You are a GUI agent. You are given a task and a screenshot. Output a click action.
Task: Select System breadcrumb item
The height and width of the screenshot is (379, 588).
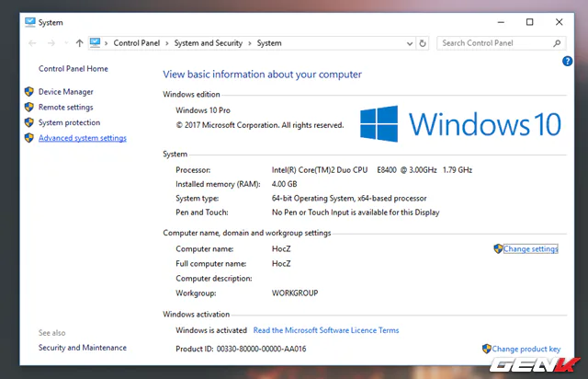tap(269, 43)
